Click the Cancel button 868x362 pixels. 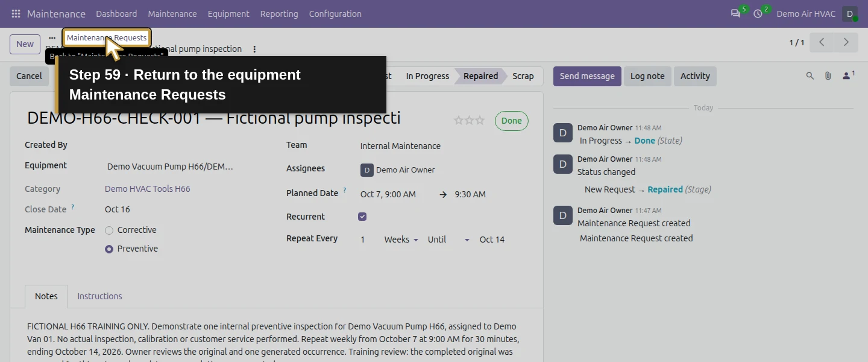[x=29, y=76]
